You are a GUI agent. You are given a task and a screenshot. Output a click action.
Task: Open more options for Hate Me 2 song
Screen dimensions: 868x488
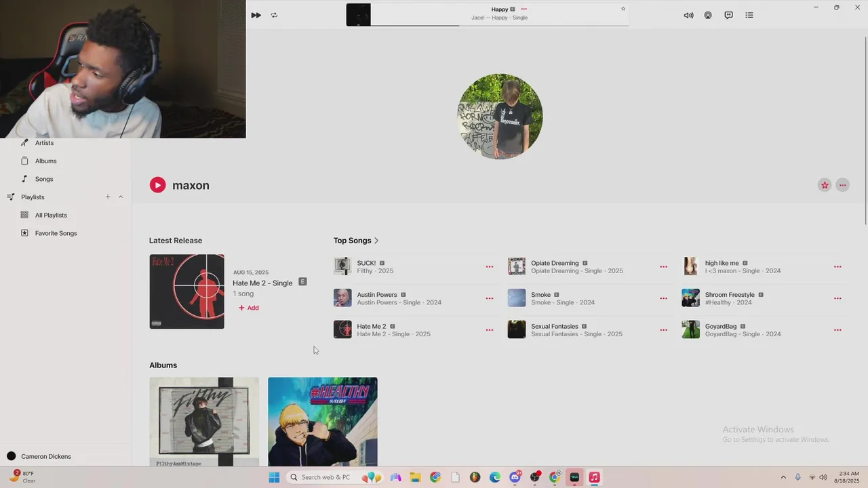pos(490,330)
